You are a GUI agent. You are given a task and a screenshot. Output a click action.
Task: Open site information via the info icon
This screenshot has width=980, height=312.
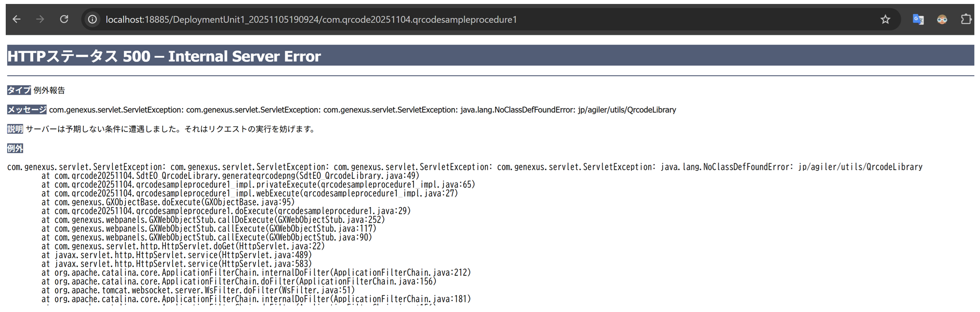point(92,19)
